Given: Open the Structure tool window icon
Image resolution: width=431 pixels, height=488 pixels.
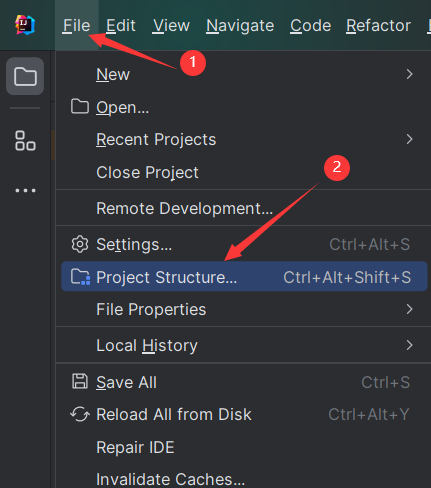Looking at the screenshot, I should coord(25,141).
